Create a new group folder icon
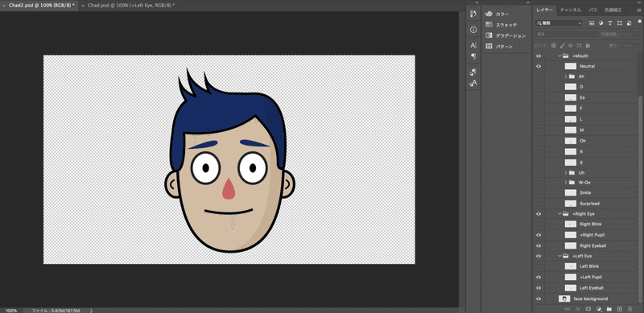Viewport: 644px width, 313px height. pyautogui.click(x=609, y=309)
